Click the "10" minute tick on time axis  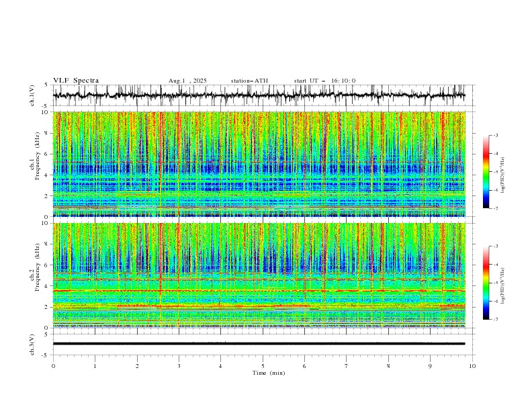tap(472, 366)
